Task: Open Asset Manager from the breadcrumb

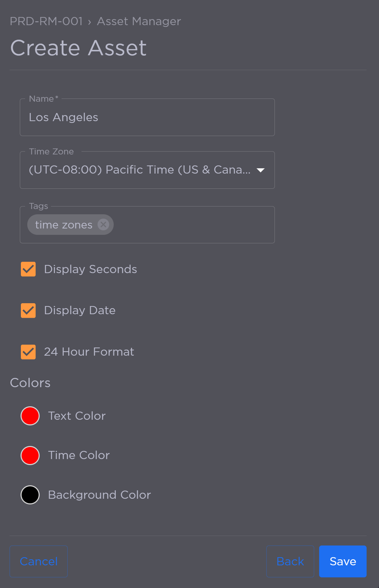Action: point(138,21)
